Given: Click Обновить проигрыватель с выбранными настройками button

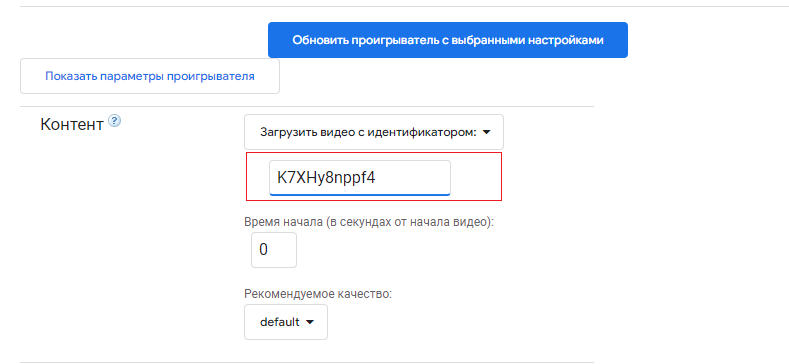Looking at the screenshot, I should click(448, 40).
